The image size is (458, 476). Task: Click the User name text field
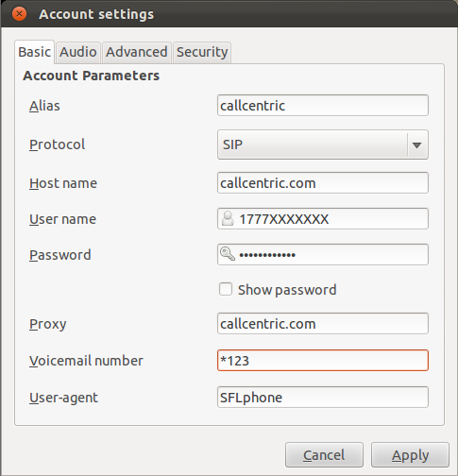[x=323, y=219]
